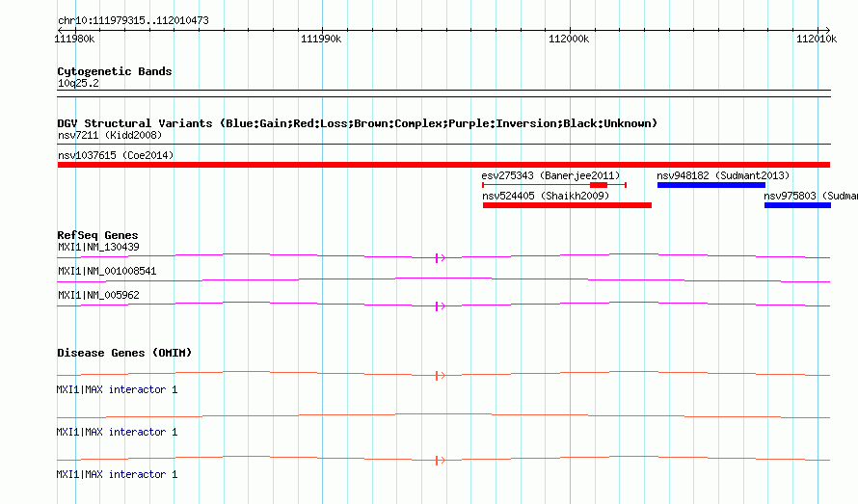Click exon arrow above third MXI1|MAX interactor link
Image resolution: width=858 pixels, height=504 pixels.
[440, 461]
